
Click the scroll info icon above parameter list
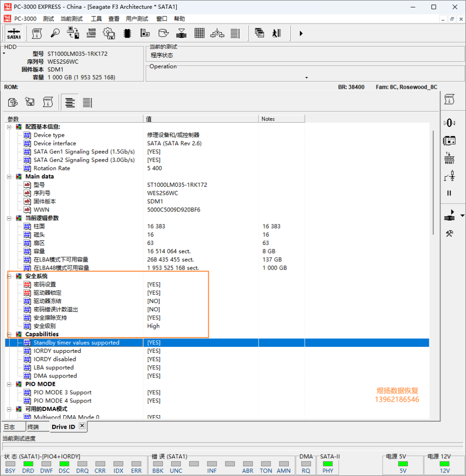pyautogui.click(x=48, y=102)
